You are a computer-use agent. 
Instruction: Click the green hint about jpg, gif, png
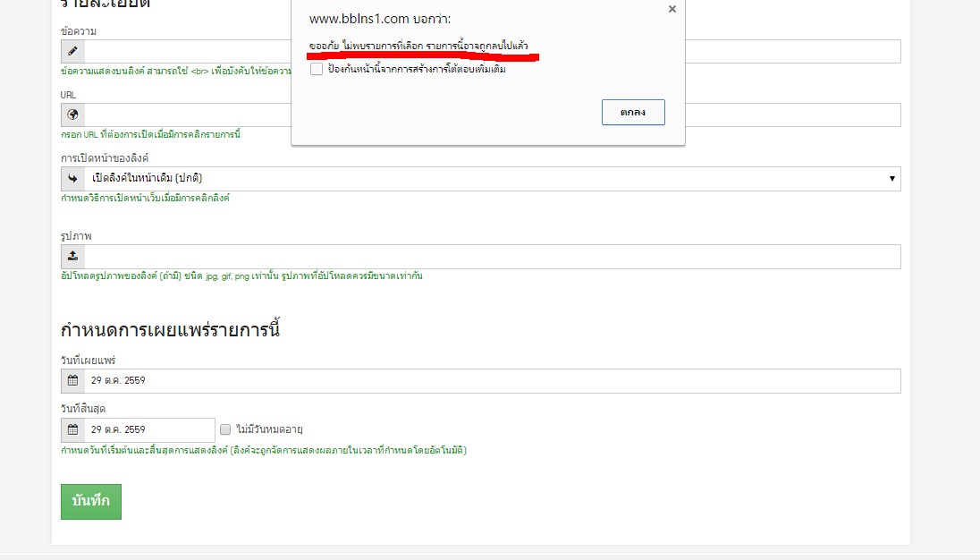241,276
